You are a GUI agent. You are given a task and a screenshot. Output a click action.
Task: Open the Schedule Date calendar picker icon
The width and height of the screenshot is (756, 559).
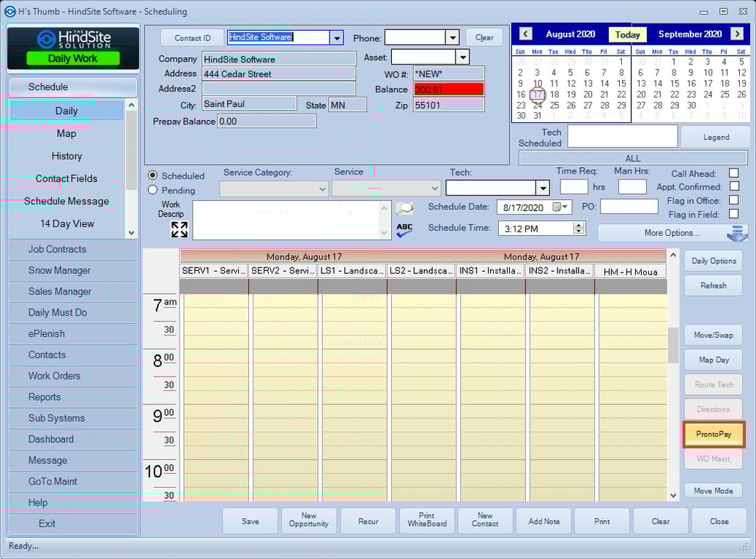[x=557, y=207]
